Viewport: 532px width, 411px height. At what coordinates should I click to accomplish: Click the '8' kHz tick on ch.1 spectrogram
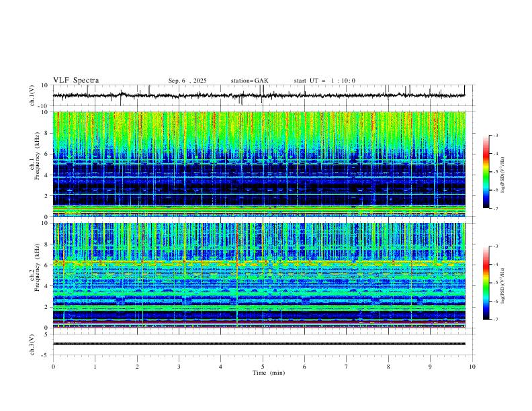[47, 133]
